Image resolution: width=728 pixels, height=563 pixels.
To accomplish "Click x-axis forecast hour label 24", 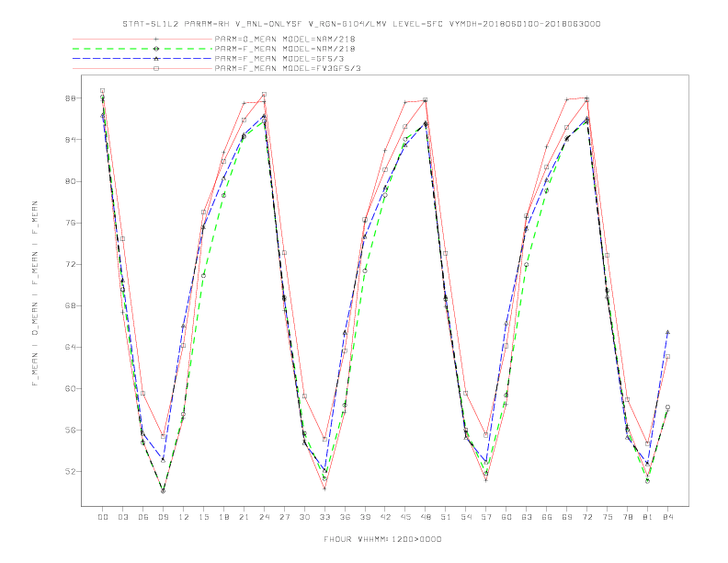I will [264, 517].
